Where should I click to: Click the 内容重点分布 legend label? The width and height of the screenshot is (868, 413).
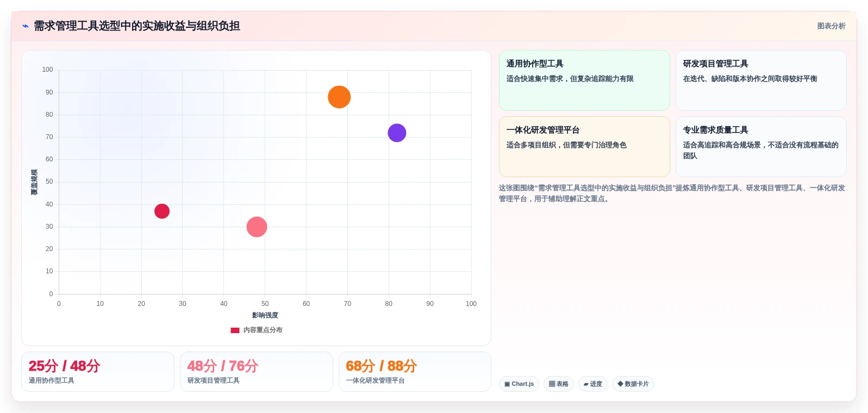[x=263, y=330]
